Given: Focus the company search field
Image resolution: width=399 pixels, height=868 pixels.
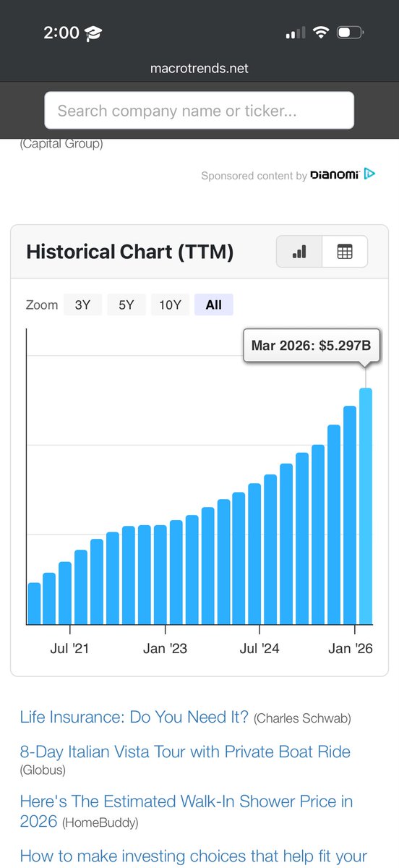Looking at the screenshot, I should click(x=199, y=111).
